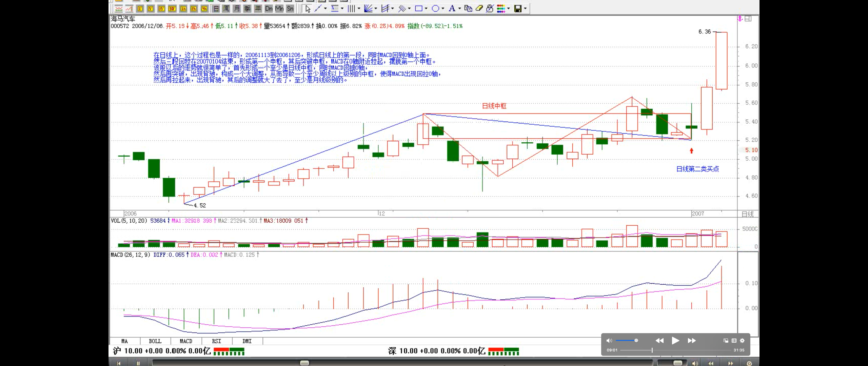Fast-forward the video in overlay player
Image resolution: width=868 pixels, height=366 pixels.
pyautogui.click(x=692, y=341)
